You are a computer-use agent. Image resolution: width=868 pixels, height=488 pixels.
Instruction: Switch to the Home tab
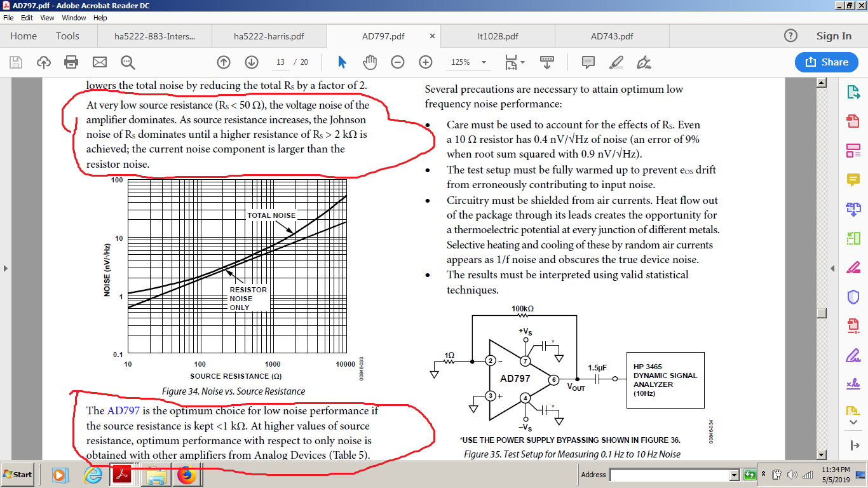click(x=24, y=36)
